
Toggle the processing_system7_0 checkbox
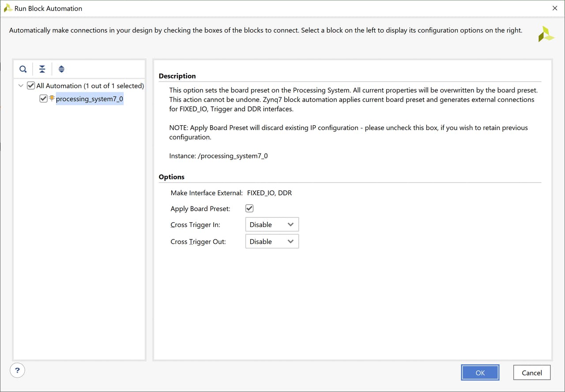point(43,99)
